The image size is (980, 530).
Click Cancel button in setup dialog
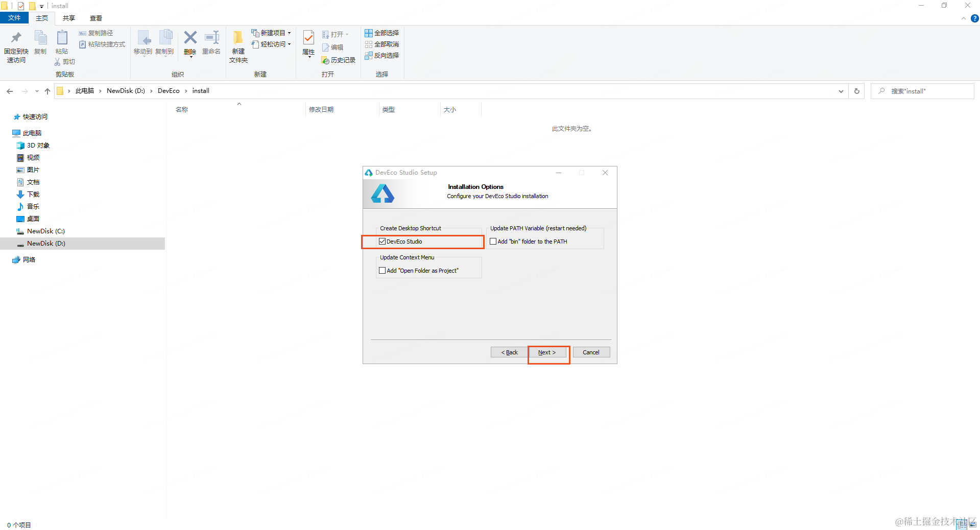tap(591, 352)
